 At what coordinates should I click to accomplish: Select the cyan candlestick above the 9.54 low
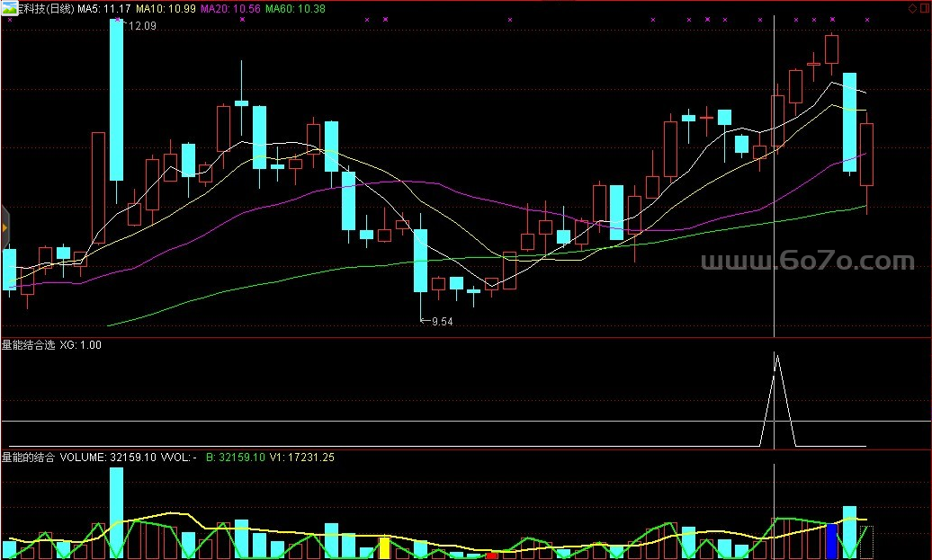(x=420, y=260)
